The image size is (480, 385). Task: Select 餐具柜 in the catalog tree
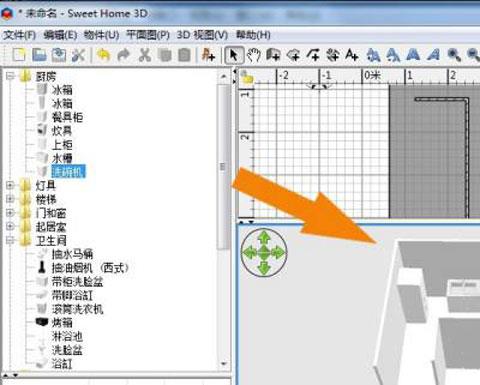point(67,117)
